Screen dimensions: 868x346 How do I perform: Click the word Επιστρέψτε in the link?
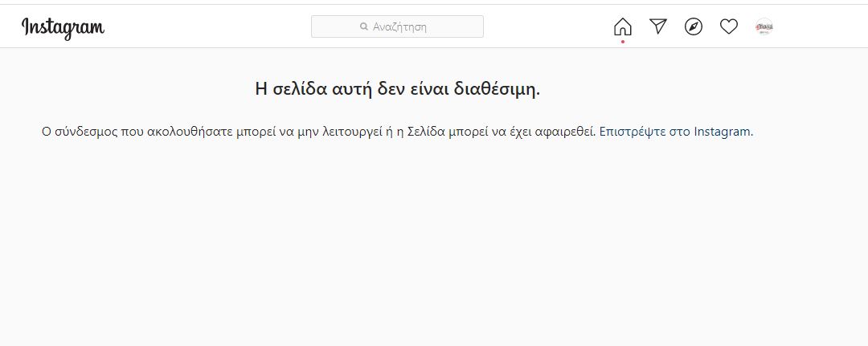(633, 132)
